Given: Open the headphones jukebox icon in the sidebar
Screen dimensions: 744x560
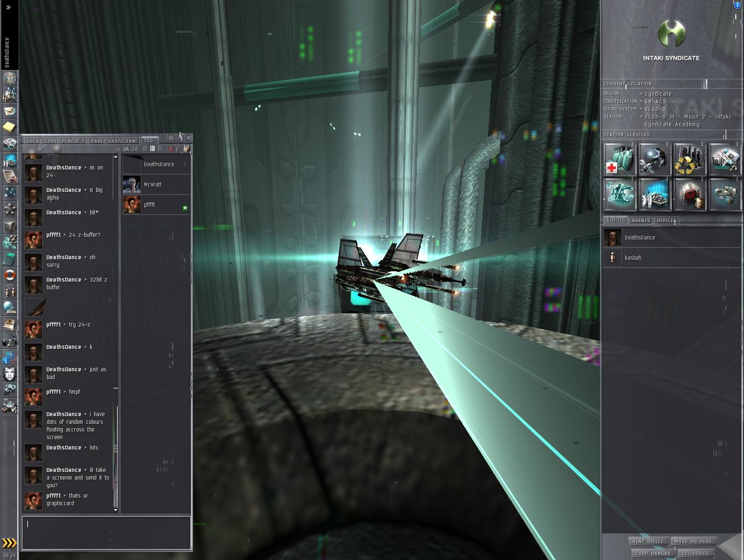Looking at the screenshot, I should (9, 341).
